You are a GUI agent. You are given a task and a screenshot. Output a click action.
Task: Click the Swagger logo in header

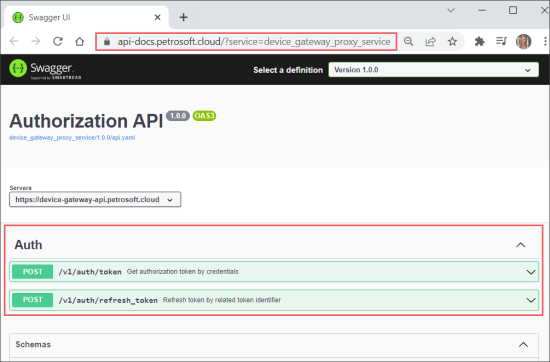[45, 69]
